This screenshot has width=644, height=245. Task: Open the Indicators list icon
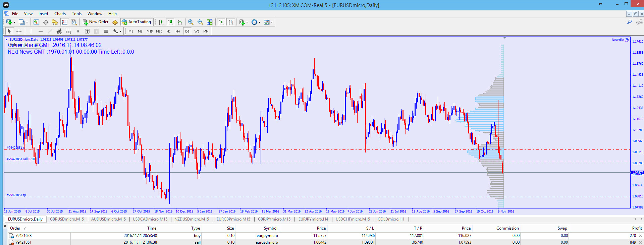click(x=242, y=22)
